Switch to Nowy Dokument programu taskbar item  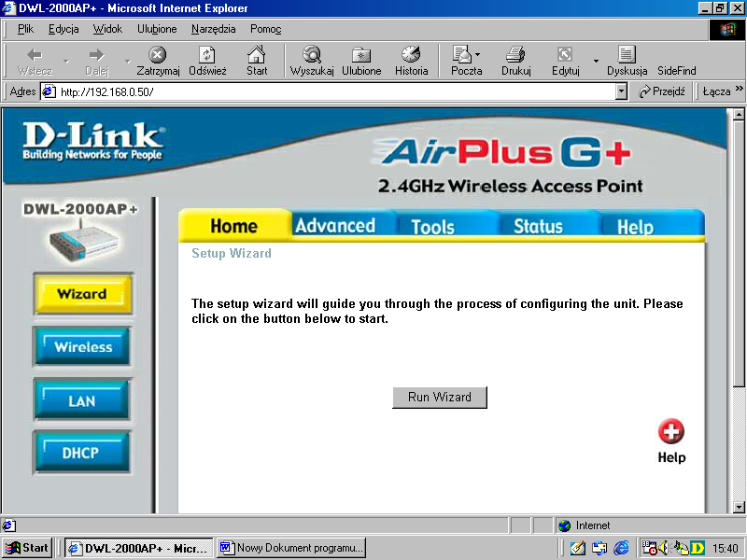click(291, 548)
